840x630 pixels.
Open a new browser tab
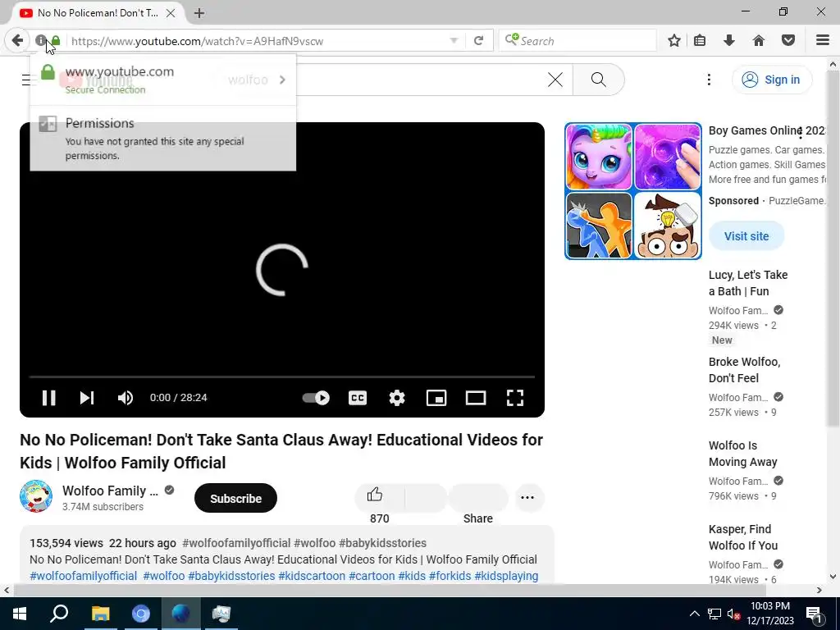pos(199,13)
